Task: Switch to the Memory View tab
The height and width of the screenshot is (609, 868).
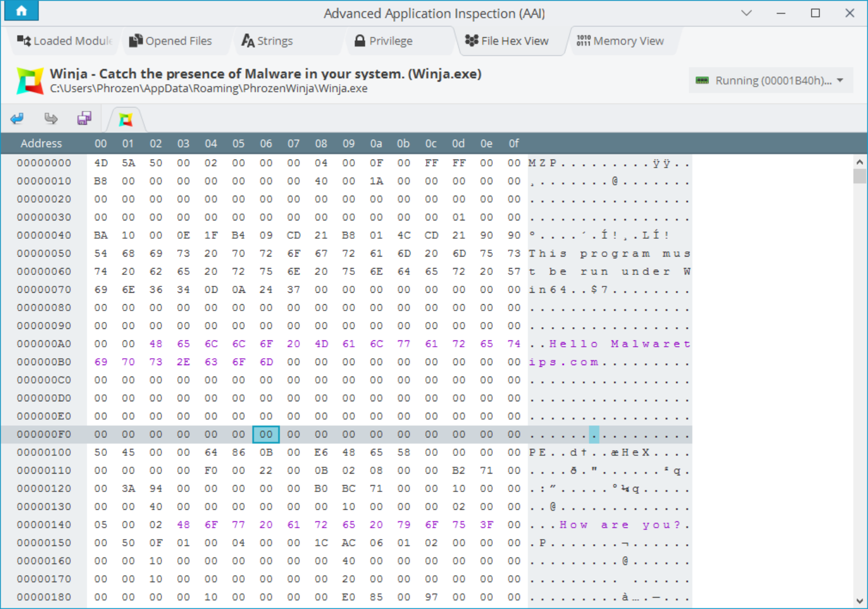Action: click(621, 41)
